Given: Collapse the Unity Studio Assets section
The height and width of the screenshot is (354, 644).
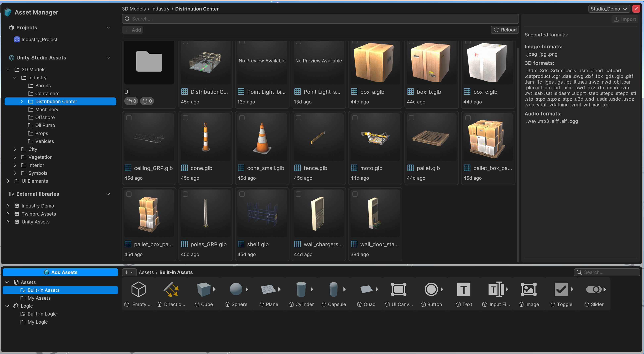Looking at the screenshot, I should point(108,57).
